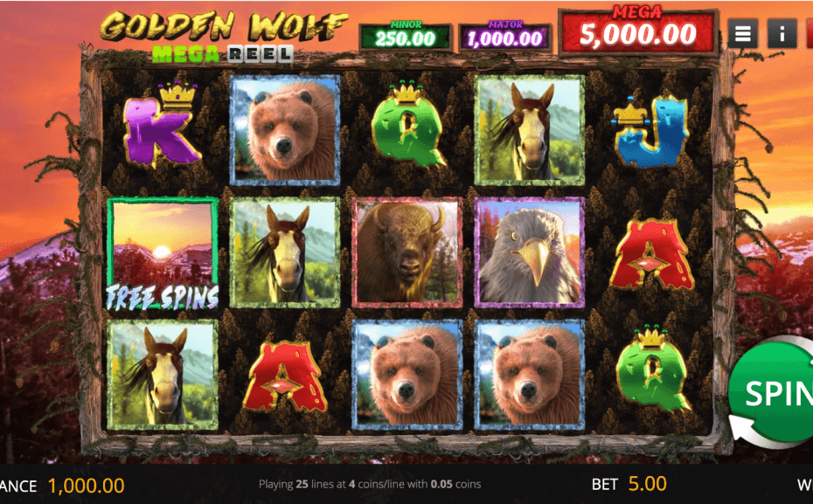Click the green SPIN button
The image size is (813, 504).
[x=771, y=392]
